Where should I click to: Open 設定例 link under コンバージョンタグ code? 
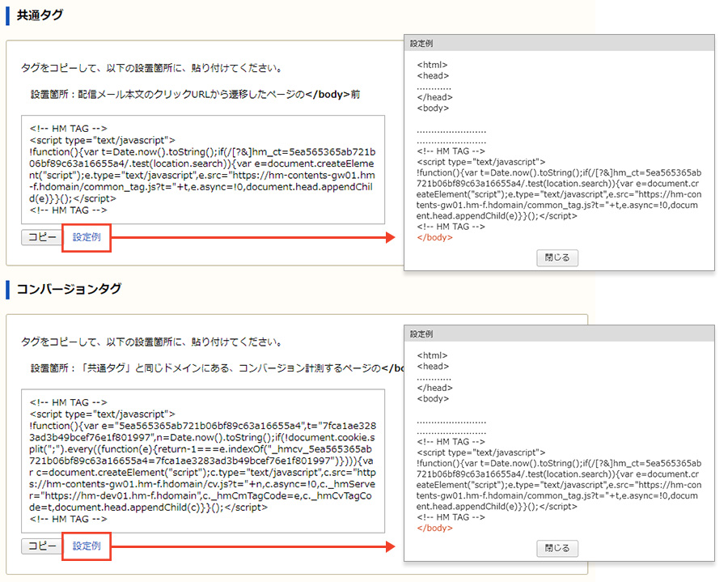(x=87, y=546)
